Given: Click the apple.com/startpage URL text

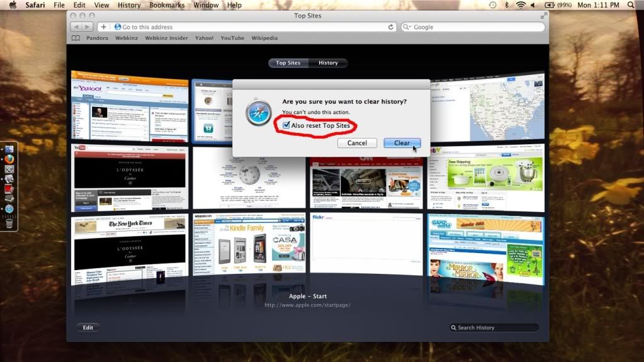Looking at the screenshot, I should 307,305.
